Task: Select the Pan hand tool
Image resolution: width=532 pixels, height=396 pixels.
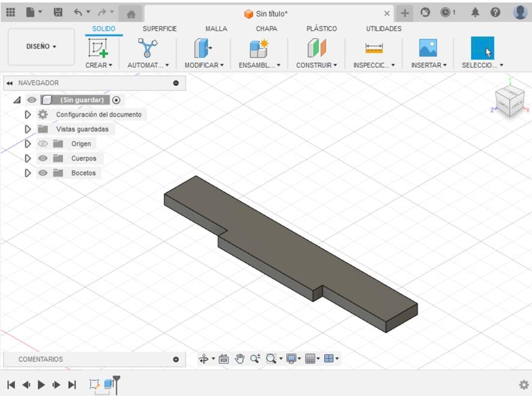Action: pos(240,358)
